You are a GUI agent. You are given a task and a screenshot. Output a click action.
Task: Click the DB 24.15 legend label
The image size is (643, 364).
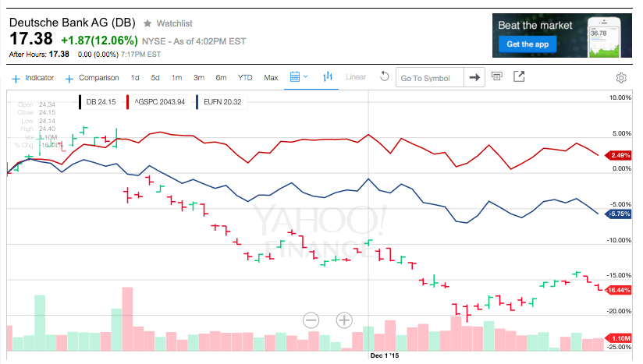pyautogui.click(x=101, y=102)
